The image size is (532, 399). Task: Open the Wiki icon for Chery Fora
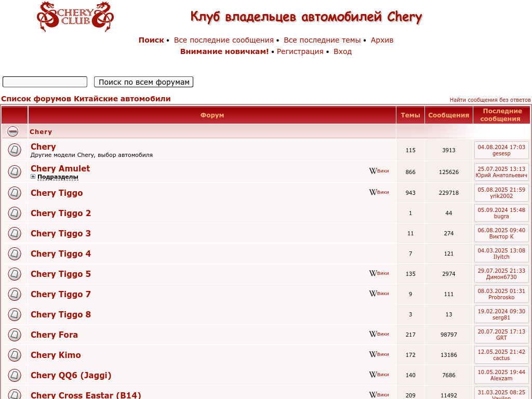pos(379,334)
